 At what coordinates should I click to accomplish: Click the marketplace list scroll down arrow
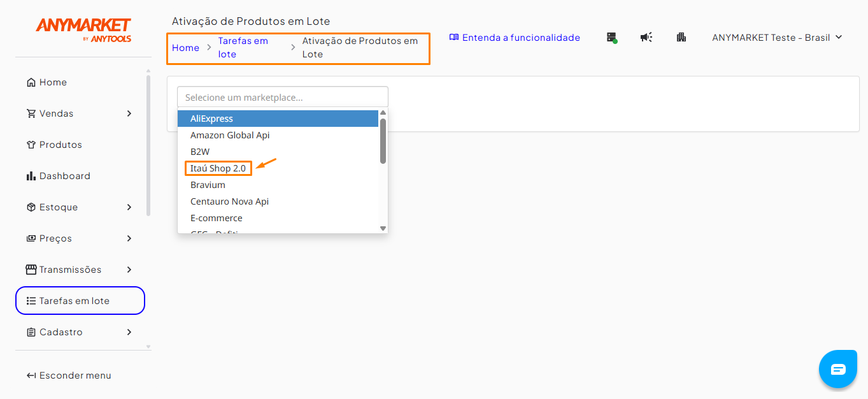click(383, 228)
